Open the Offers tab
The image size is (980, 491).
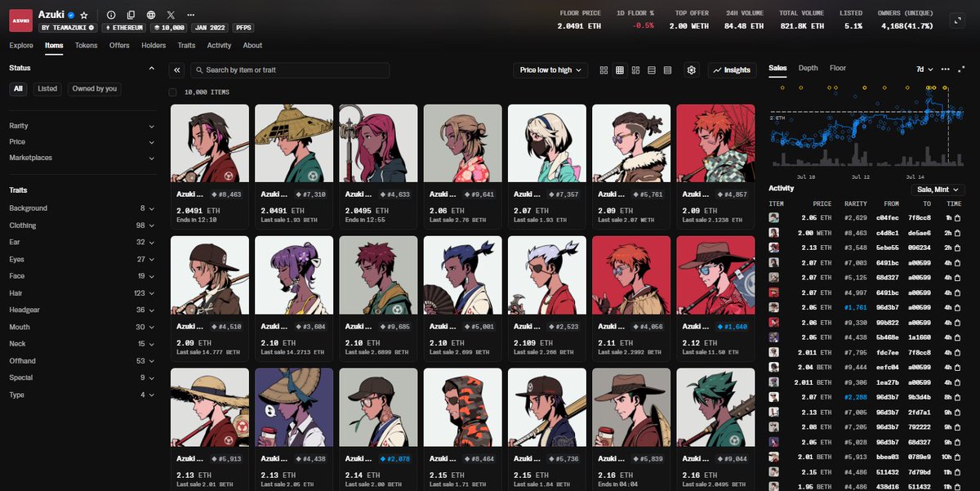point(119,46)
